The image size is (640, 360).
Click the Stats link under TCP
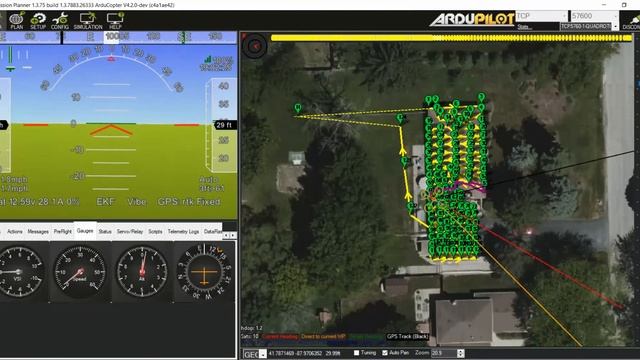524,27
